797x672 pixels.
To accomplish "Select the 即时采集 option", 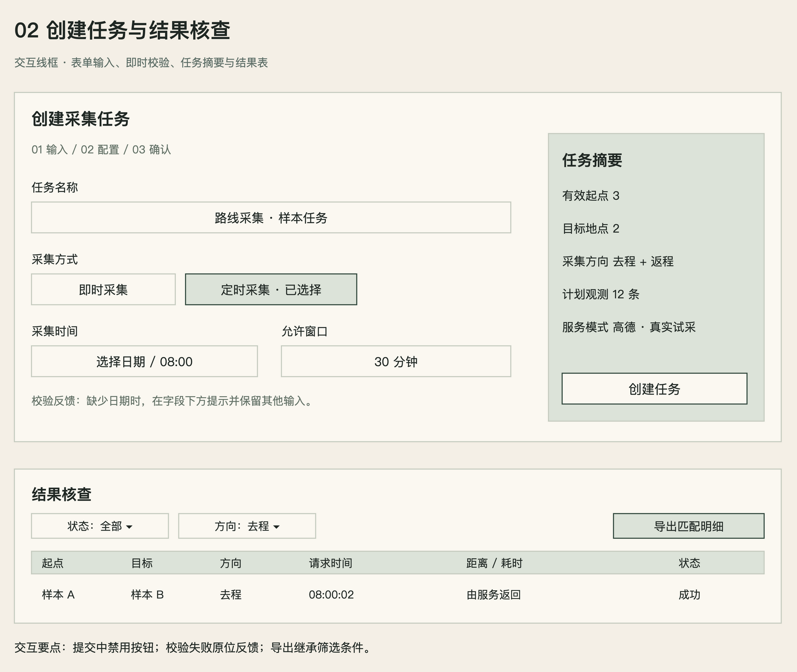I will click(x=103, y=289).
